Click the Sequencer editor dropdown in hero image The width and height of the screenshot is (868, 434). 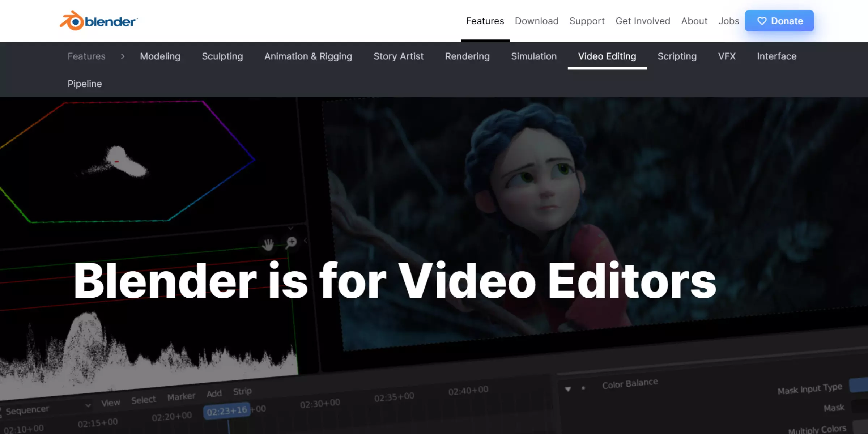click(47, 409)
